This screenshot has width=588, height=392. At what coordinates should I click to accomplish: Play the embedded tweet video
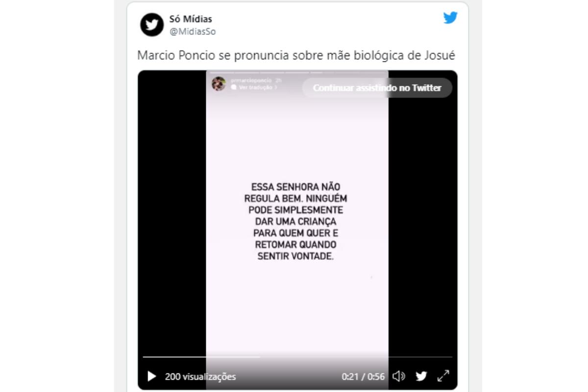click(152, 376)
